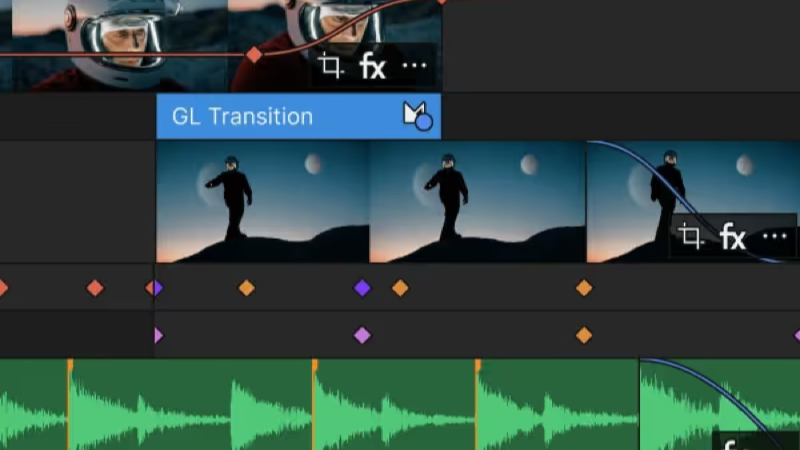Select the GL Transition clip label
The width and height of the screenshot is (800, 450).
tap(242, 117)
